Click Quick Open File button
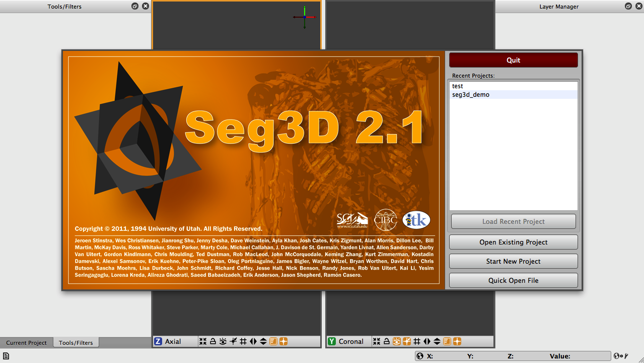 514,280
